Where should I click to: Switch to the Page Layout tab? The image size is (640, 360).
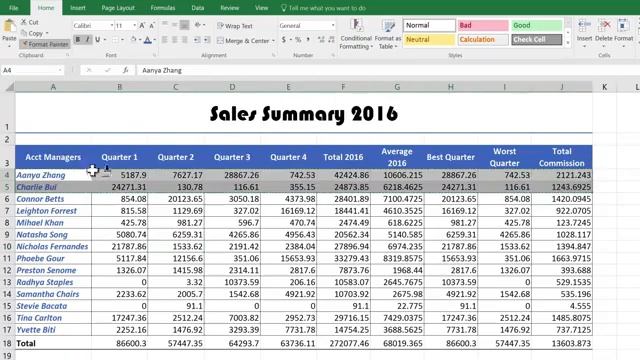pos(118,8)
